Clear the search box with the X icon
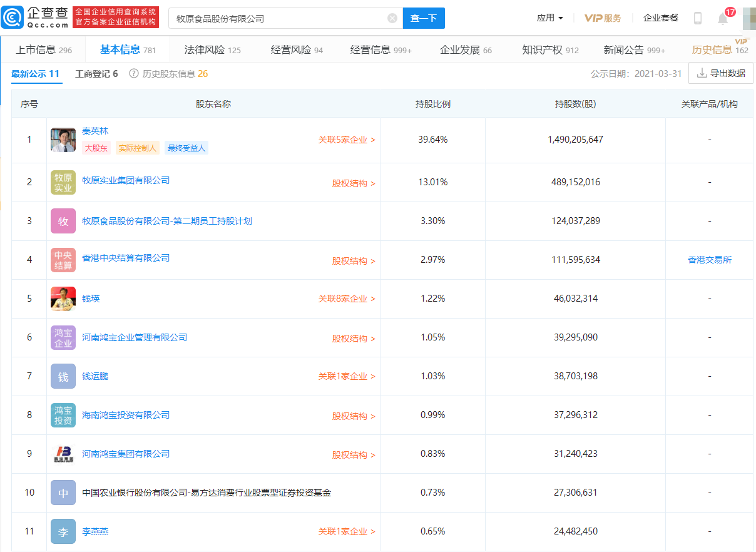The image size is (756, 552). click(392, 18)
